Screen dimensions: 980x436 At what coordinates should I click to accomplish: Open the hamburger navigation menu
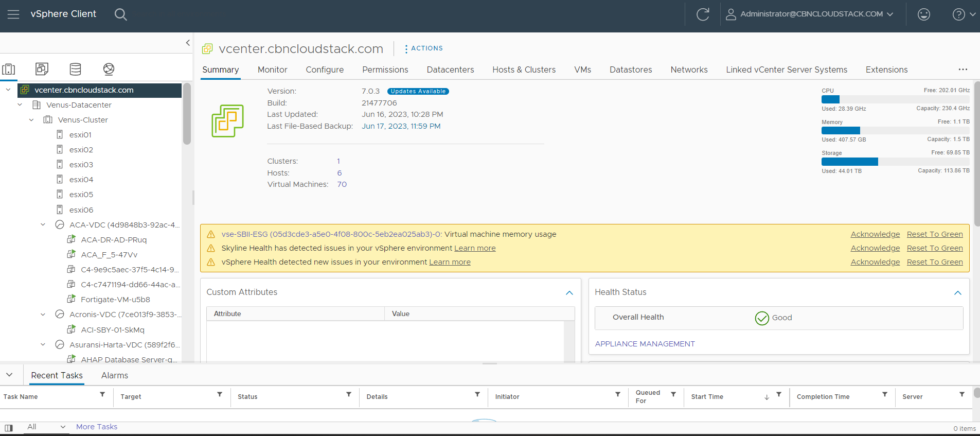13,14
